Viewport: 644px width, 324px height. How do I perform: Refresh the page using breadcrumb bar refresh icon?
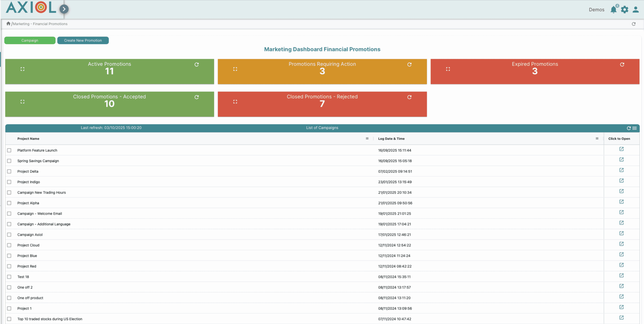point(633,24)
